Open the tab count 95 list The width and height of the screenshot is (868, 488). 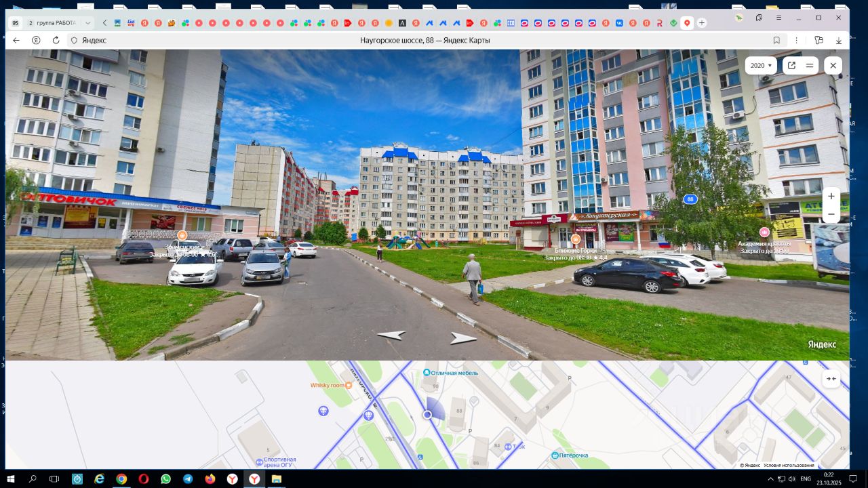pos(15,23)
